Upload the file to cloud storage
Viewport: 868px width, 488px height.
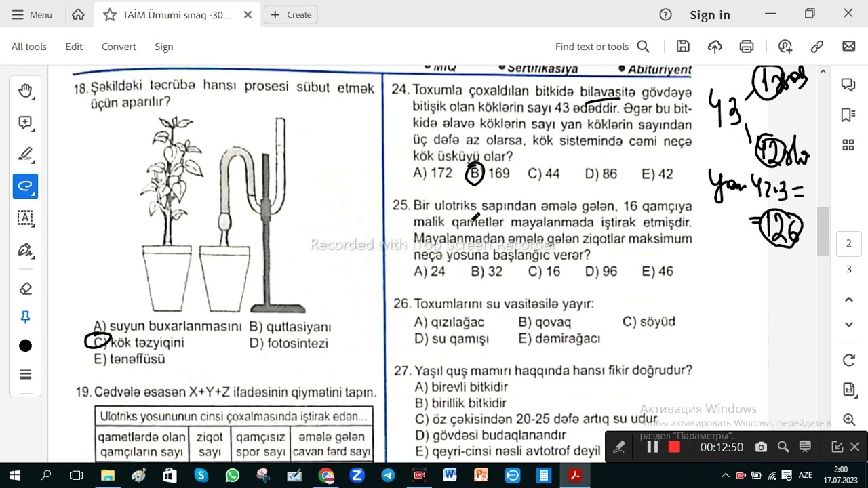coord(715,47)
